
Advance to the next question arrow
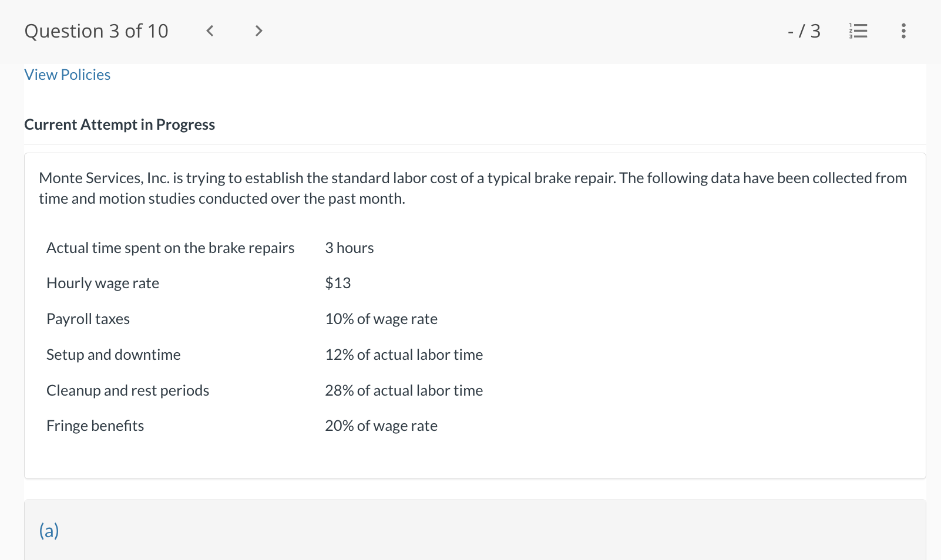coord(258,31)
